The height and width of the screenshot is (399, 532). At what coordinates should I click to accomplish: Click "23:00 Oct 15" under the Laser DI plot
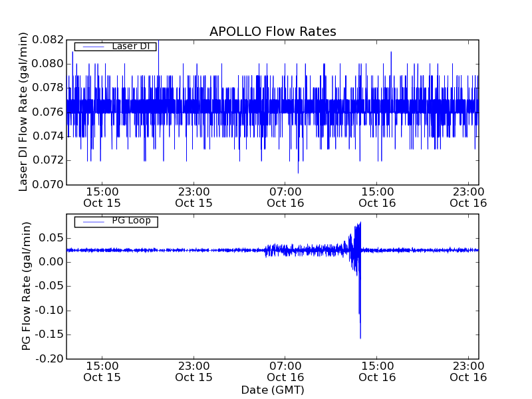[194, 198]
